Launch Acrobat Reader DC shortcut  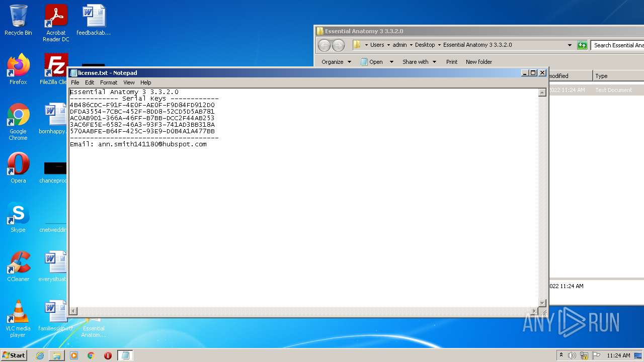click(56, 23)
